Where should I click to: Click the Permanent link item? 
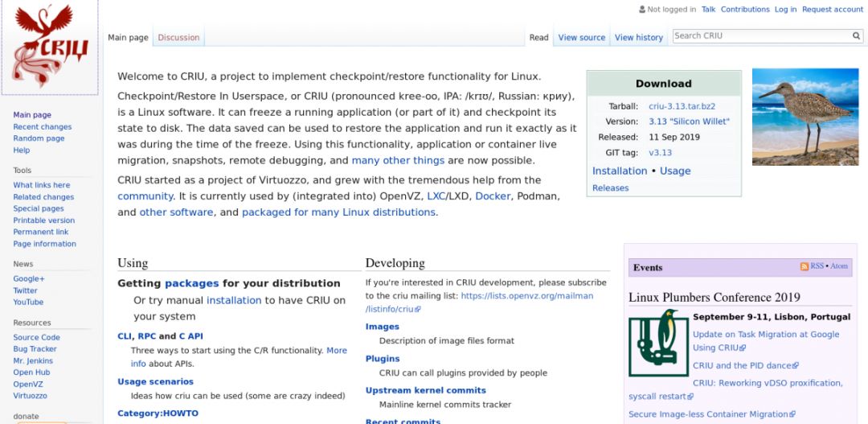(41, 232)
